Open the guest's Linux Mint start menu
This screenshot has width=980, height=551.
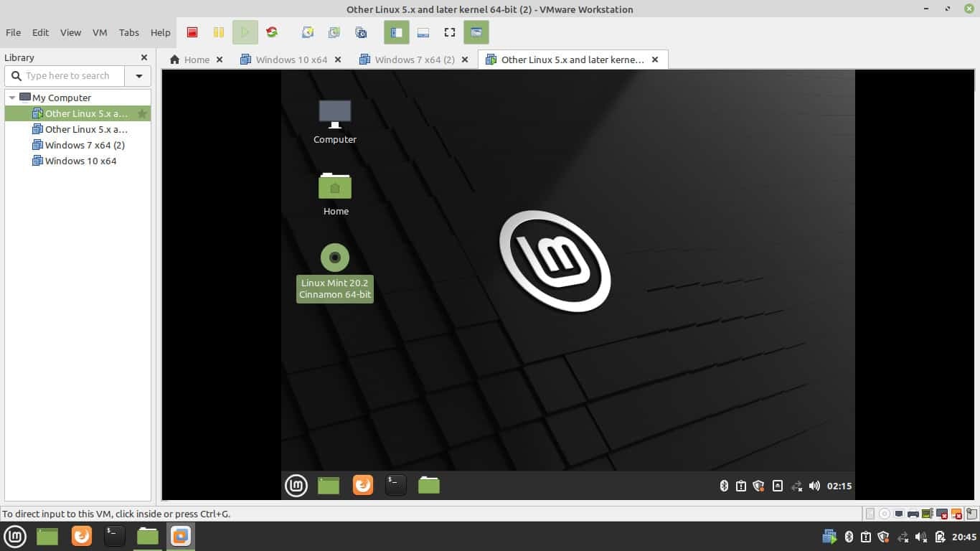click(x=296, y=486)
